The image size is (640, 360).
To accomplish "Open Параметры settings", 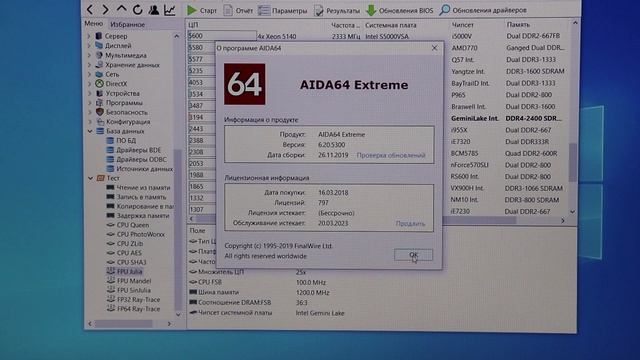I will click(282, 11).
